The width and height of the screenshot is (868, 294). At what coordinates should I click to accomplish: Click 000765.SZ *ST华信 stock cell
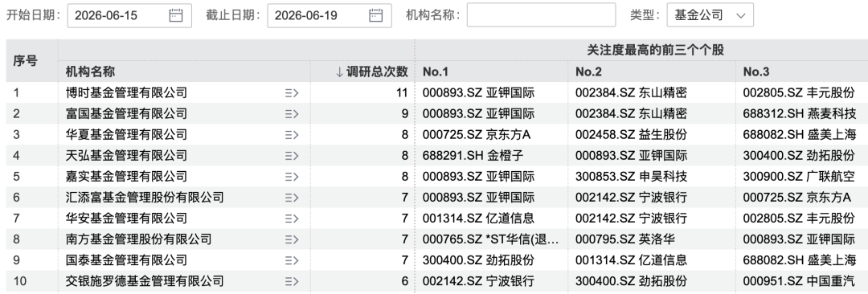coord(490,239)
